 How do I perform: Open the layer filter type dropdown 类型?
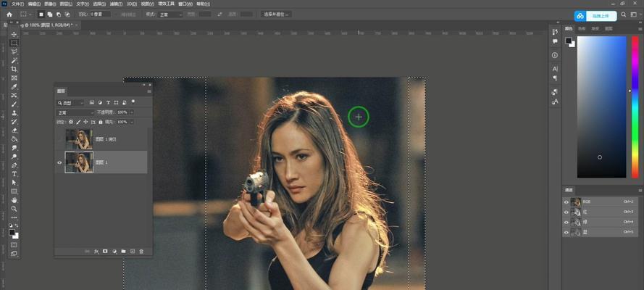(x=70, y=103)
